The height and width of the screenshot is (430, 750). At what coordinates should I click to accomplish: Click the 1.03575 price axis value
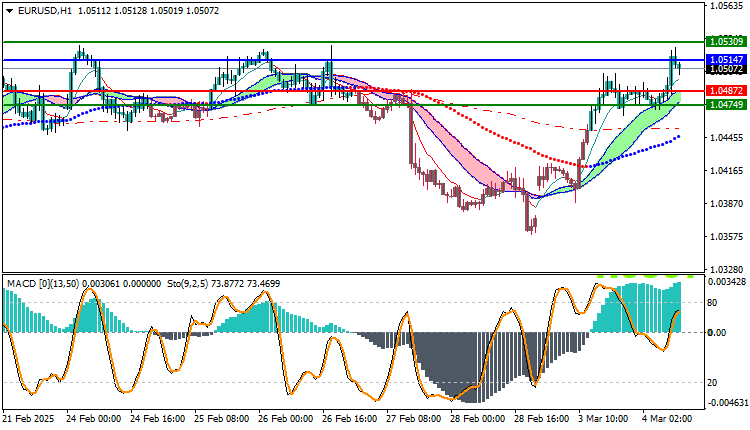pyautogui.click(x=727, y=237)
